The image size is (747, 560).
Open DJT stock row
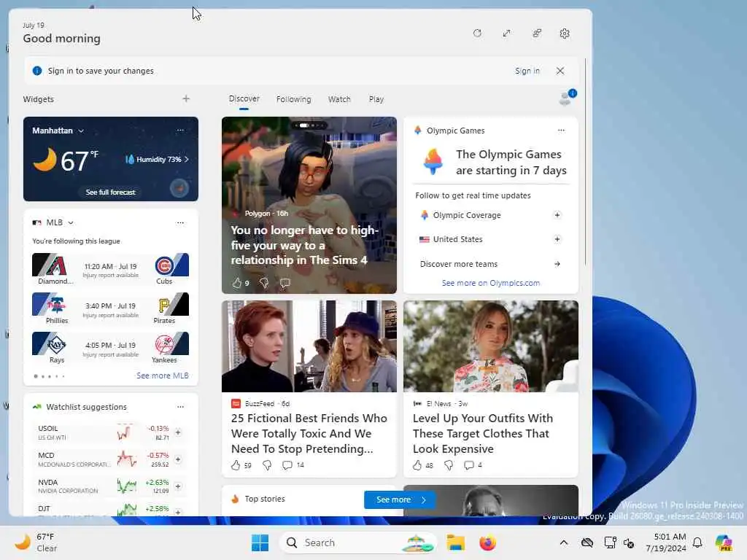(x=111, y=510)
